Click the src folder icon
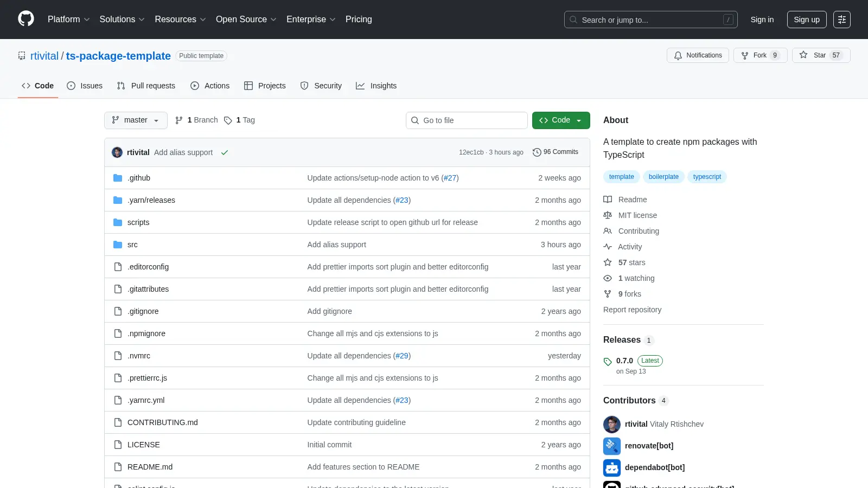This screenshot has width=868, height=488. point(118,245)
